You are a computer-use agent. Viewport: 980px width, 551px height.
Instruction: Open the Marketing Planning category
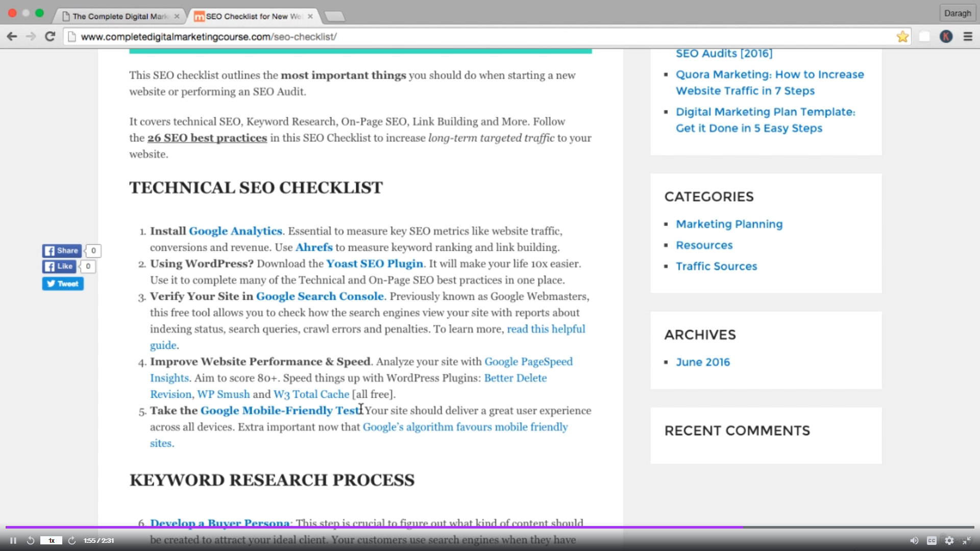(729, 224)
